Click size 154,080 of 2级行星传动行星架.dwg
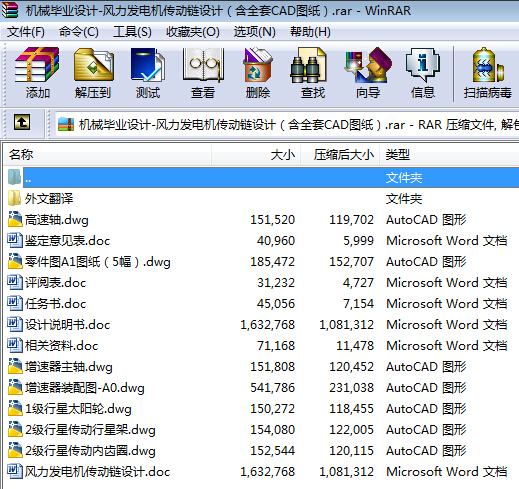 coord(273,430)
